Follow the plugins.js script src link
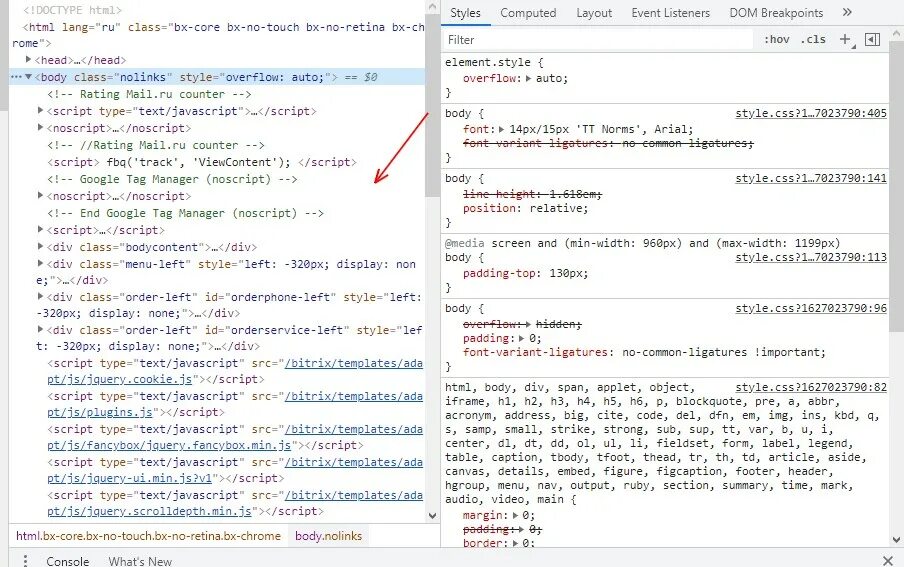The height and width of the screenshot is (567, 904). 100,412
